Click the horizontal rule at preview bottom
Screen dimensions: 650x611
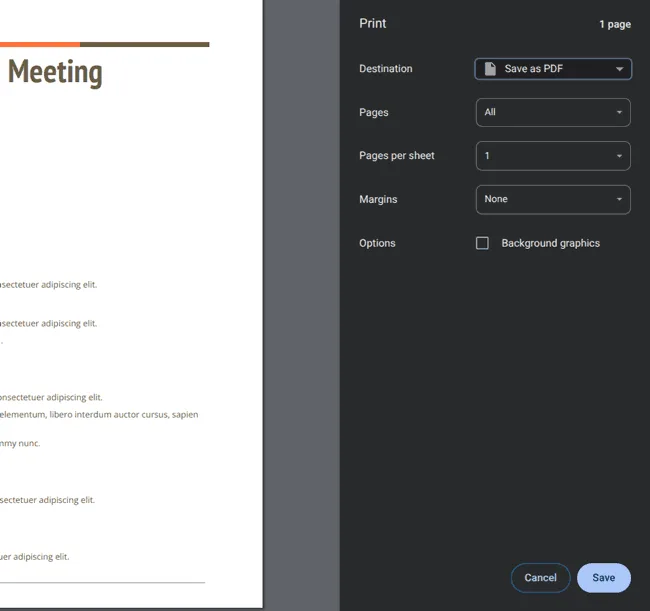[x=102, y=582]
